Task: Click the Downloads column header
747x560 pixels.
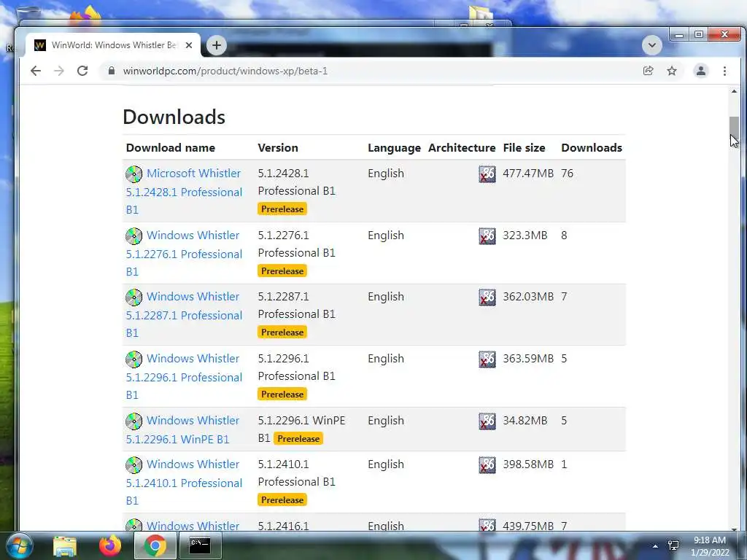Action: [x=592, y=147]
